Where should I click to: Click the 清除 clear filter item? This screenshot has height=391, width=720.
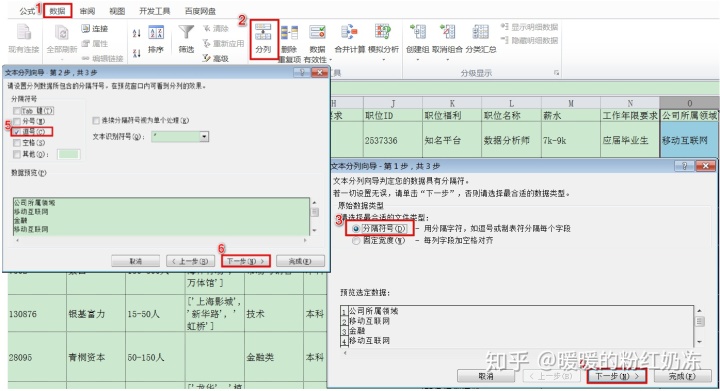pos(216,29)
